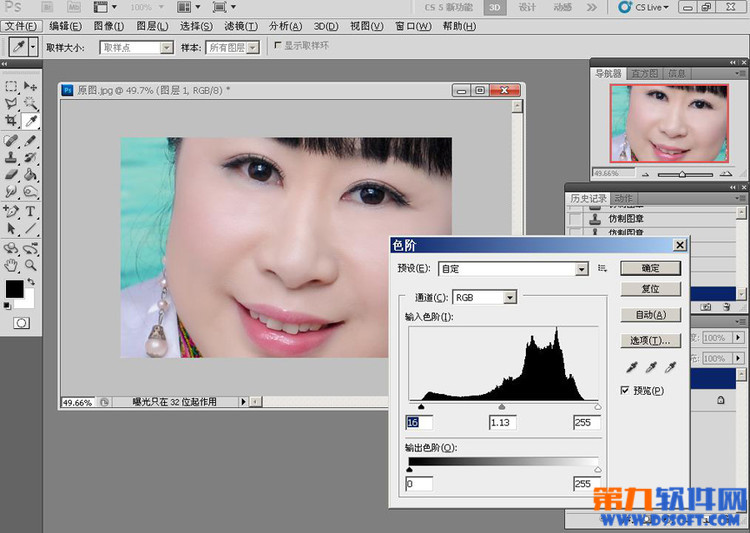Pick the white point eyedropper in Levels
The image size is (750, 533).
[670, 367]
